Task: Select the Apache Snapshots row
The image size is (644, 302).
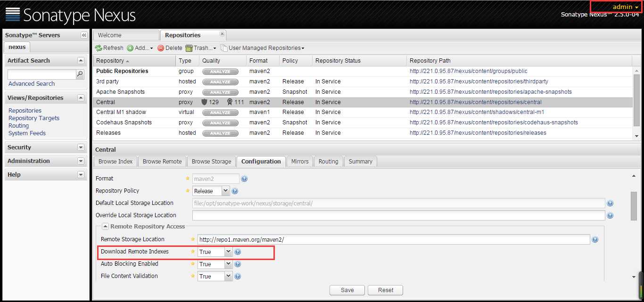Action: (x=363, y=92)
